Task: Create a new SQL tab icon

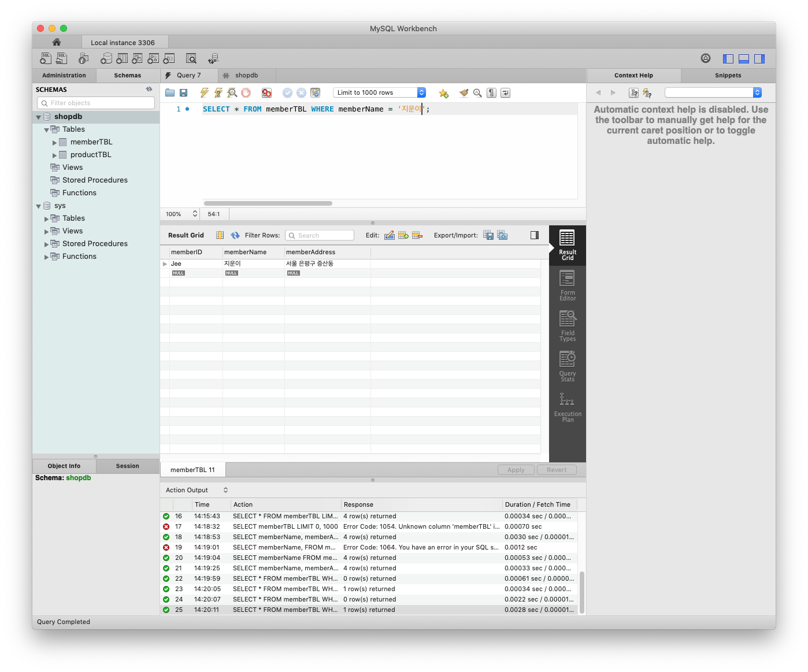Action: click(46, 58)
